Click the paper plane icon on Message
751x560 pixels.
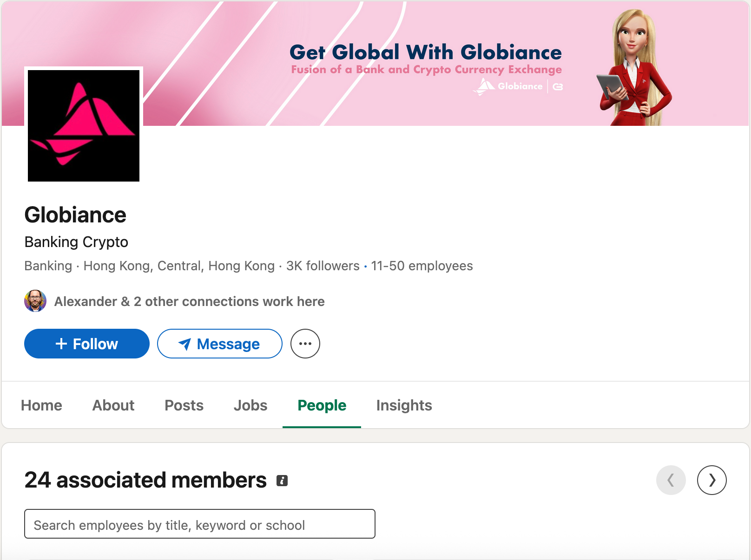point(184,344)
